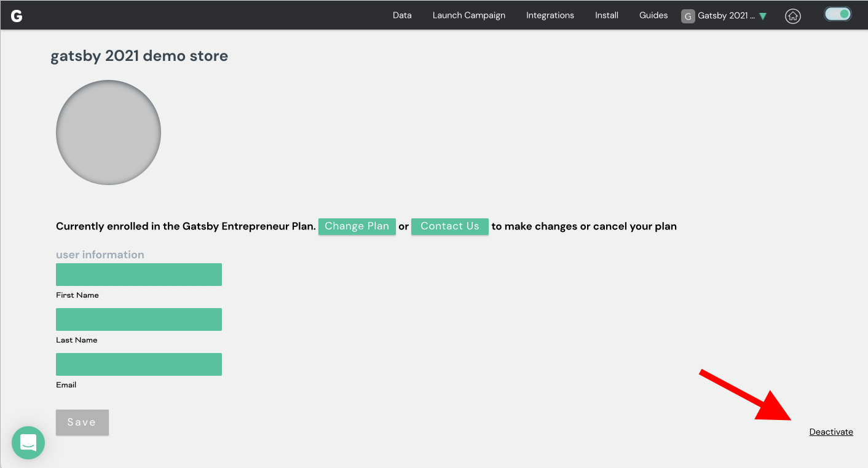Click the 'gatsby 2021 demo store' heading
This screenshot has width=868, height=468.
coord(140,56)
